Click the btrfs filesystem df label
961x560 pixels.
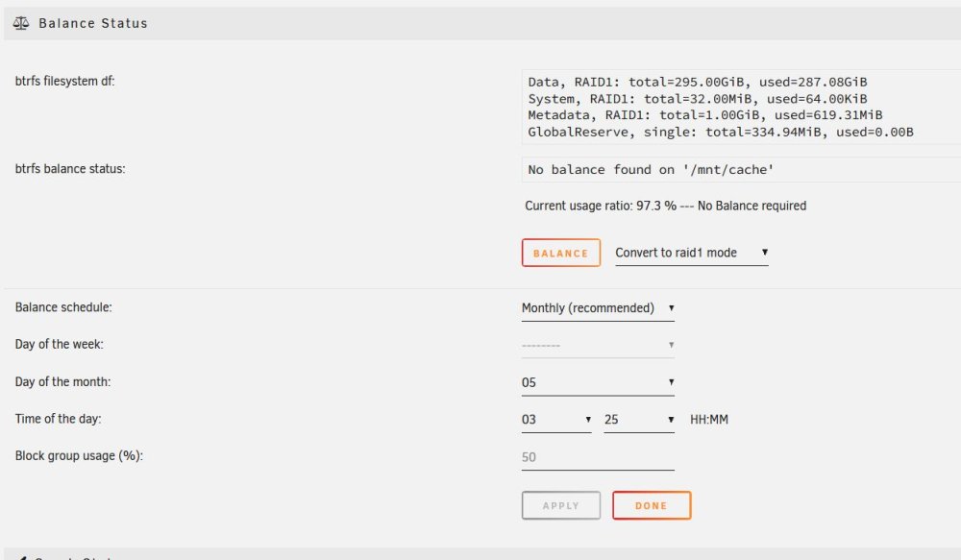point(65,81)
